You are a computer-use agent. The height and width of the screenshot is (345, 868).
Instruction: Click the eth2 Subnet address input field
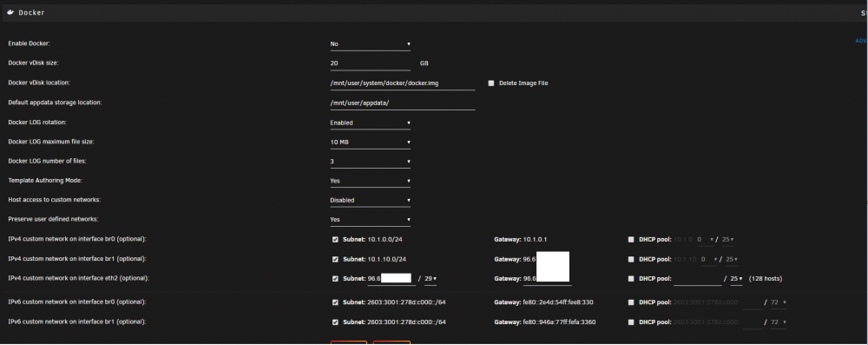[x=392, y=278]
